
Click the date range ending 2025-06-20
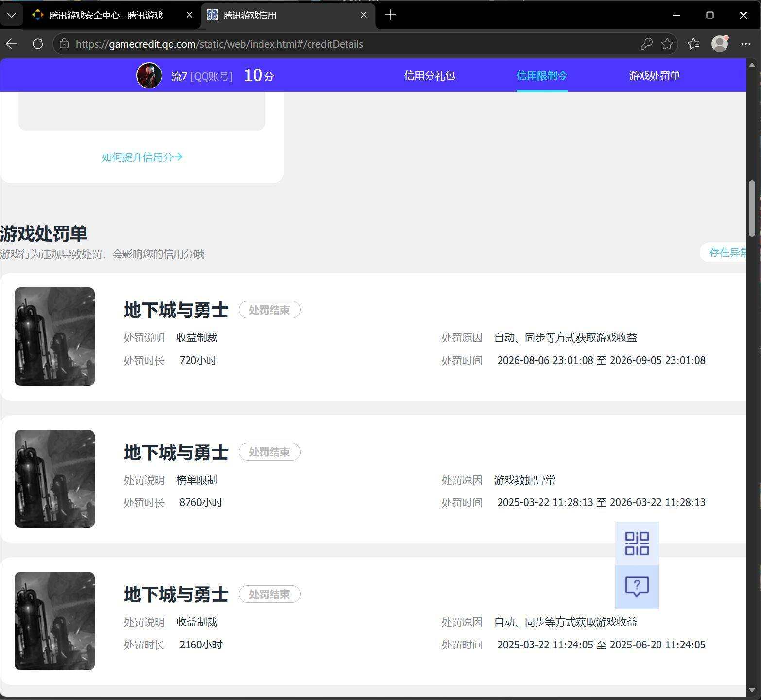(x=601, y=645)
